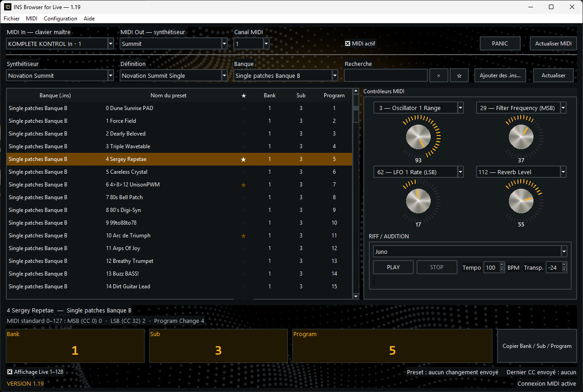Click the Program column header
Screen dimensions: 583x392
(334, 95)
